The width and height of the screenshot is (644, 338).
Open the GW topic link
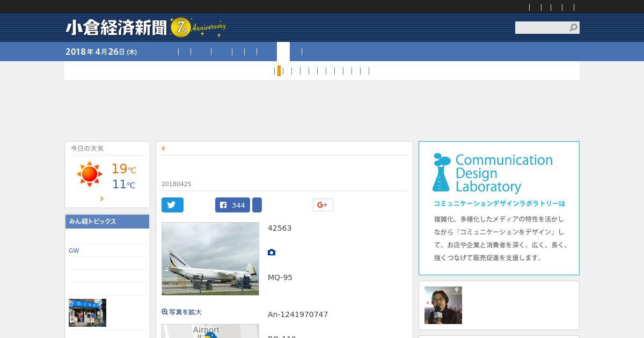click(x=74, y=251)
